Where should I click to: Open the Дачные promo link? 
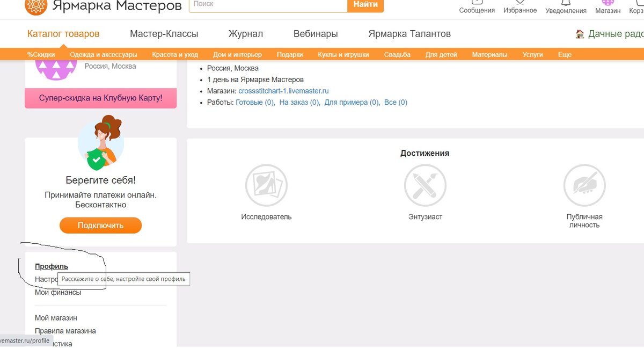click(x=610, y=34)
